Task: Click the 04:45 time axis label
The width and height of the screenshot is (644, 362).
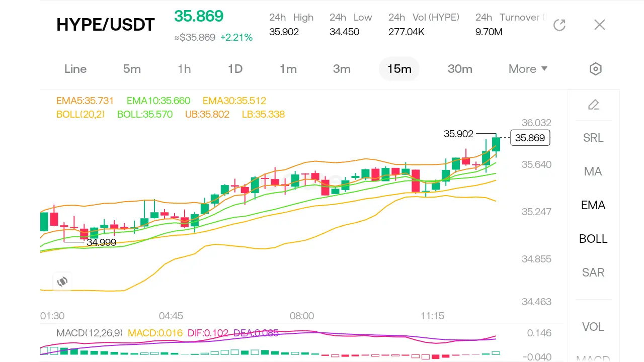Action: [x=171, y=316]
